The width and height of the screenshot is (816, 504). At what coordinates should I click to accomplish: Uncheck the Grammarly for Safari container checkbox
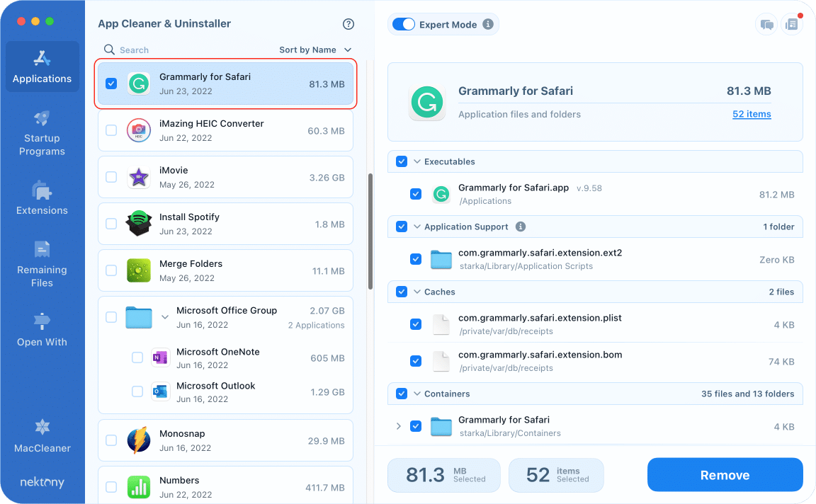point(416,426)
